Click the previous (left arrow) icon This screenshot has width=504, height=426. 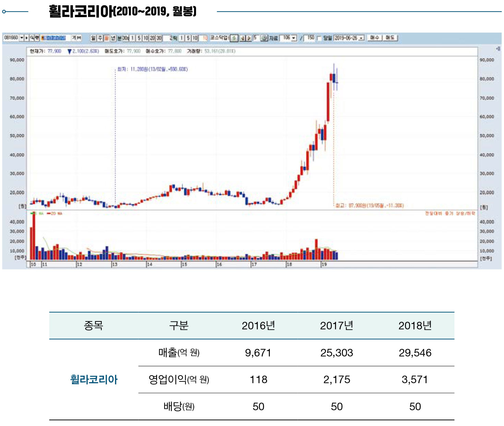[x=242, y=38]
